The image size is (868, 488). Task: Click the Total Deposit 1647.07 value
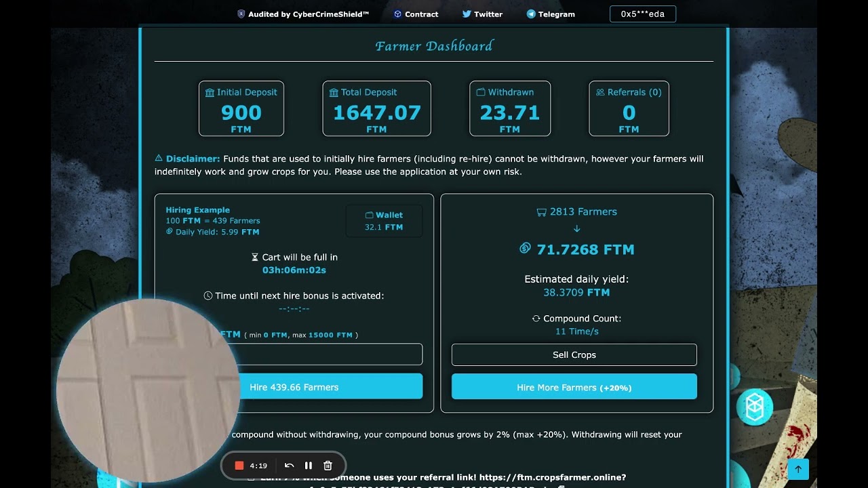click(x=377, y=113)
